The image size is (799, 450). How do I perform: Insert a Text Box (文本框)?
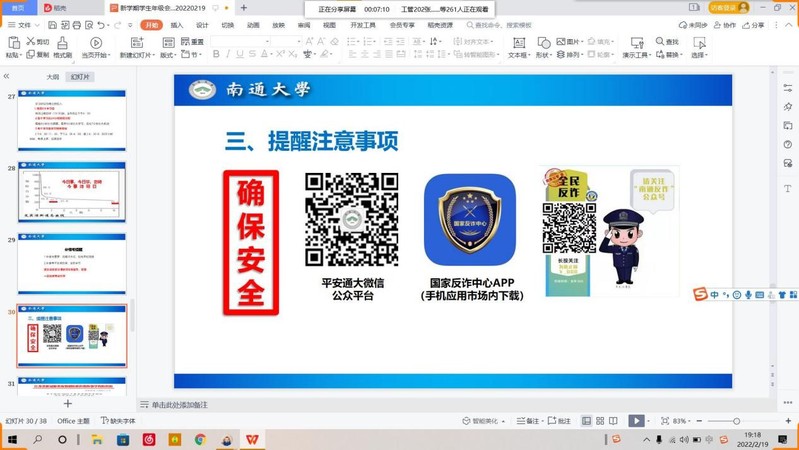click(x=519, y=47)
